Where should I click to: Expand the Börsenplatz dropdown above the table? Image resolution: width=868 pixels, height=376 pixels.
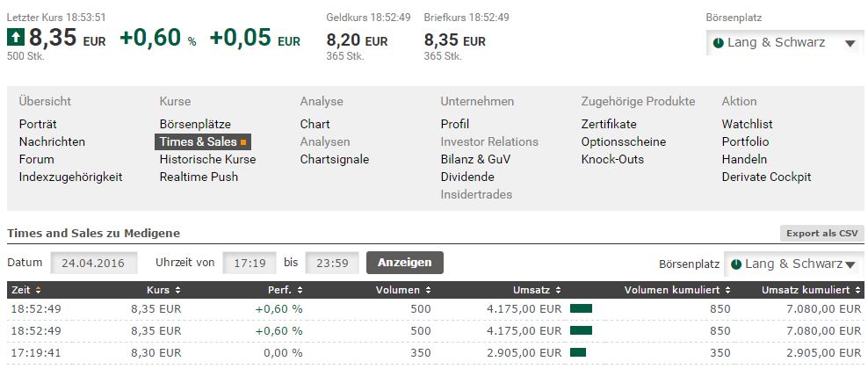coord(793,264)
